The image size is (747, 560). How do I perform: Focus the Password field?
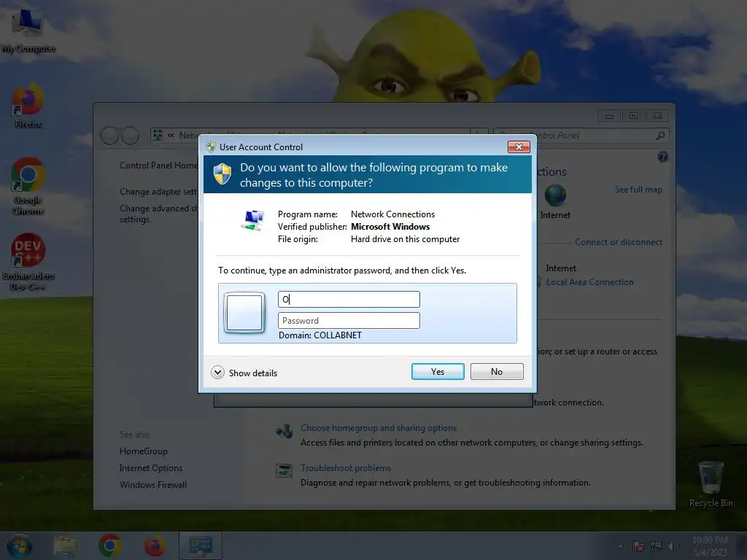coord(349,321)
